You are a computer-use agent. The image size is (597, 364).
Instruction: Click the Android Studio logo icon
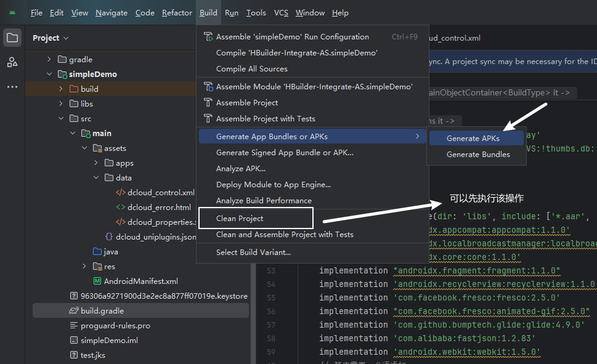[x=12, y=13]
